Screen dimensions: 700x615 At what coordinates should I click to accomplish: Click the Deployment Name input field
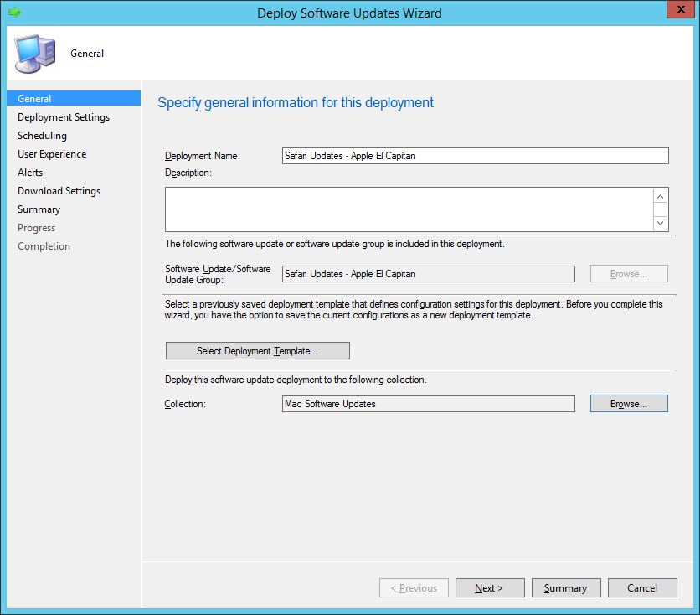pyautogui.click(x=475, y=155)
